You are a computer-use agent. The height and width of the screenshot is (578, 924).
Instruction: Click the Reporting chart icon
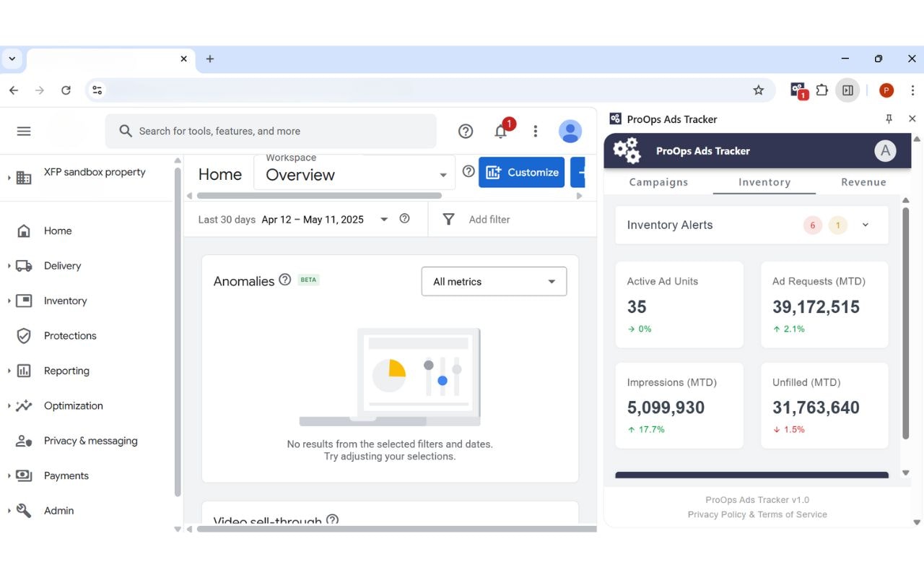click(x=24, y=371)
